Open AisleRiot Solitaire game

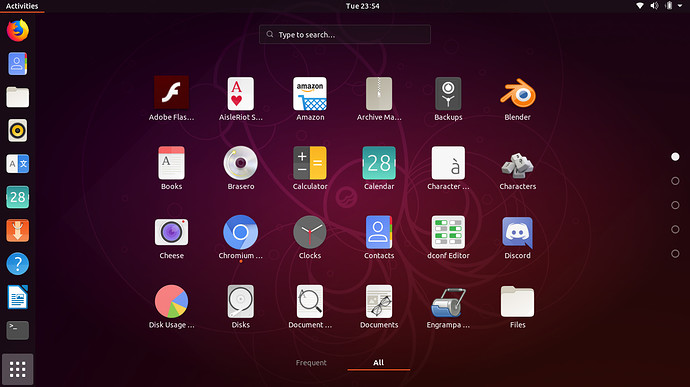(x=240, y=93)
